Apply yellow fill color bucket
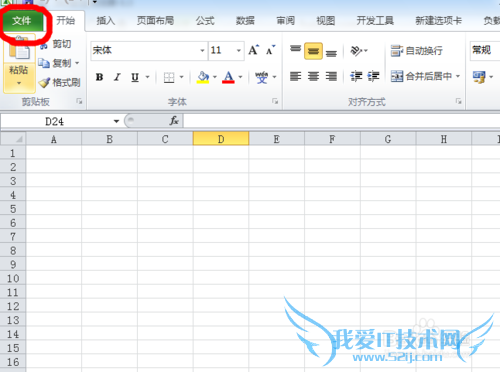Screen dimensions: 500x372 click(x=203, y=77)
